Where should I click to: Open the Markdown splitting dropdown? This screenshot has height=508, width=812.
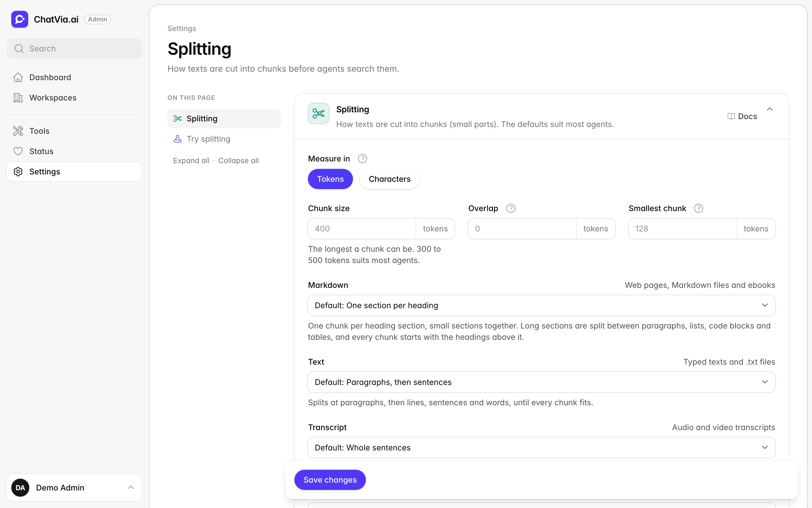pos(541,305)
